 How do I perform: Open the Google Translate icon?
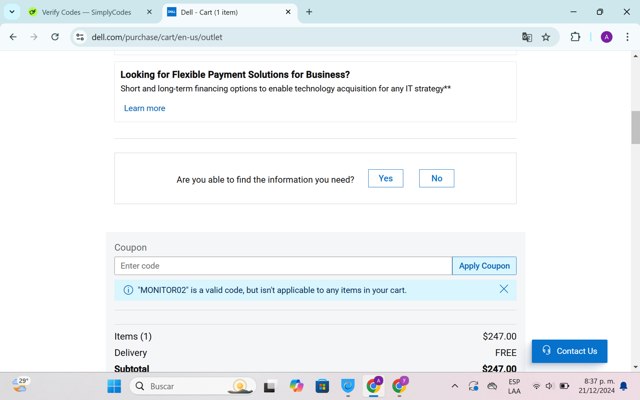(x=527, y=37)
